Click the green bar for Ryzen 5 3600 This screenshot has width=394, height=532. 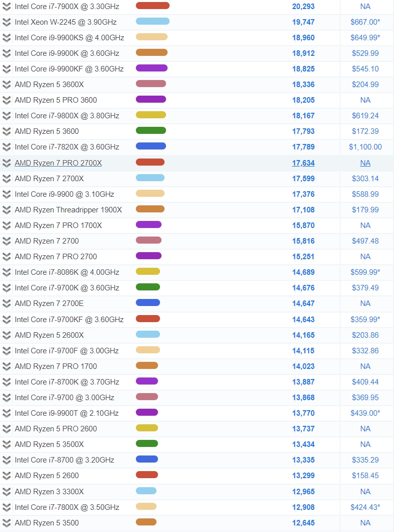(x=151, y=131)
